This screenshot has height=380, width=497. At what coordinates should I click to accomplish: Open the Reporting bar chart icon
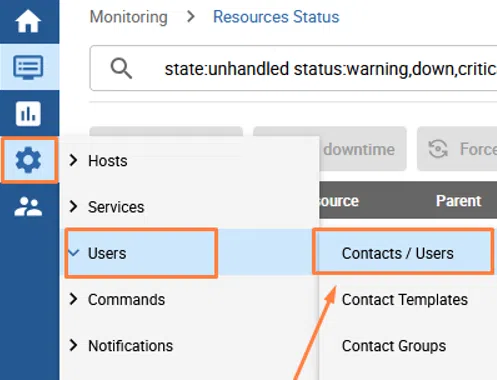coord(28,114)
